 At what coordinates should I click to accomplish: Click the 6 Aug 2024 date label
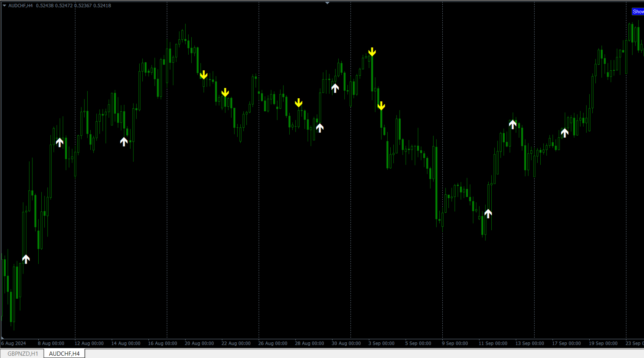click(14, 343)
